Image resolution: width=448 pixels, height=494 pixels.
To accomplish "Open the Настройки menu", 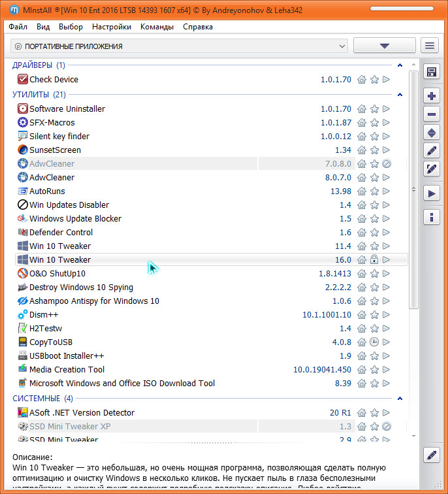I will (112, 27).
